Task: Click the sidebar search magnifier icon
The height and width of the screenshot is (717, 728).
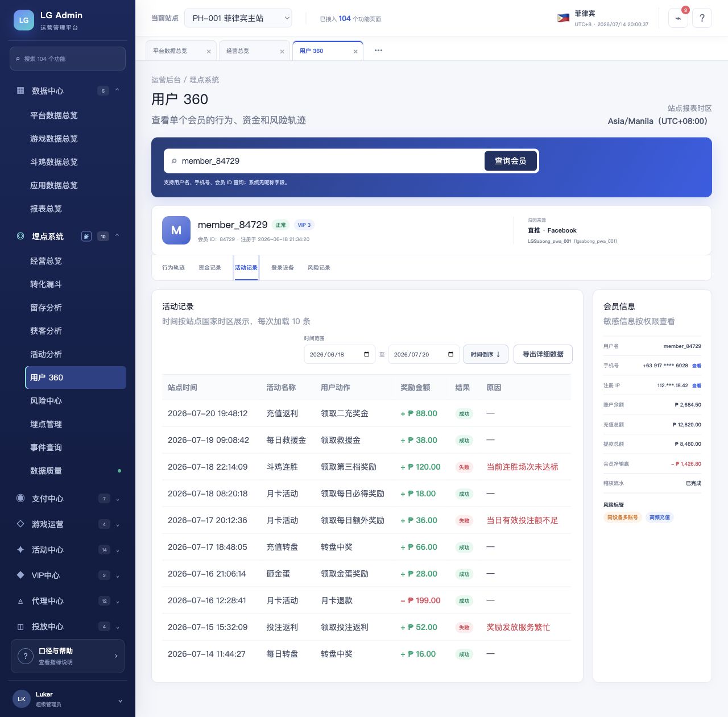Action: point(18,59)
